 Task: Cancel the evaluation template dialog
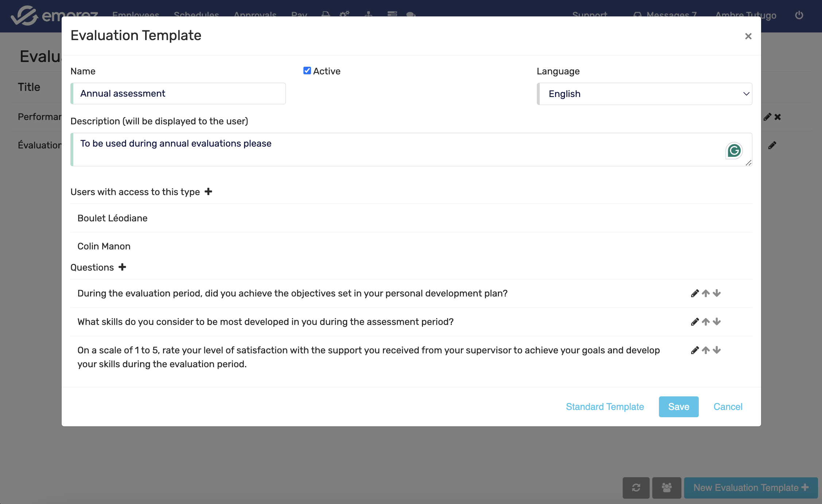pos(728,407)
